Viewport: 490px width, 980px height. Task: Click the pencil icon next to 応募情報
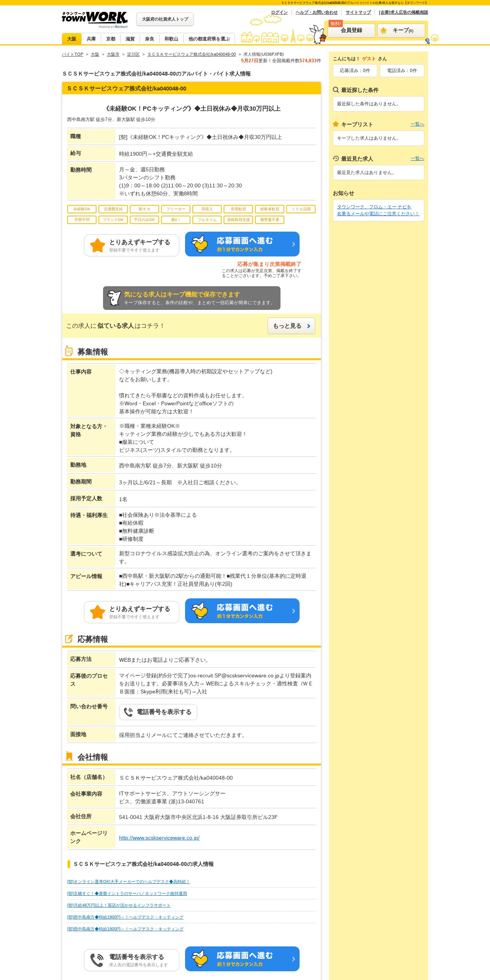[x=69, y=638]
